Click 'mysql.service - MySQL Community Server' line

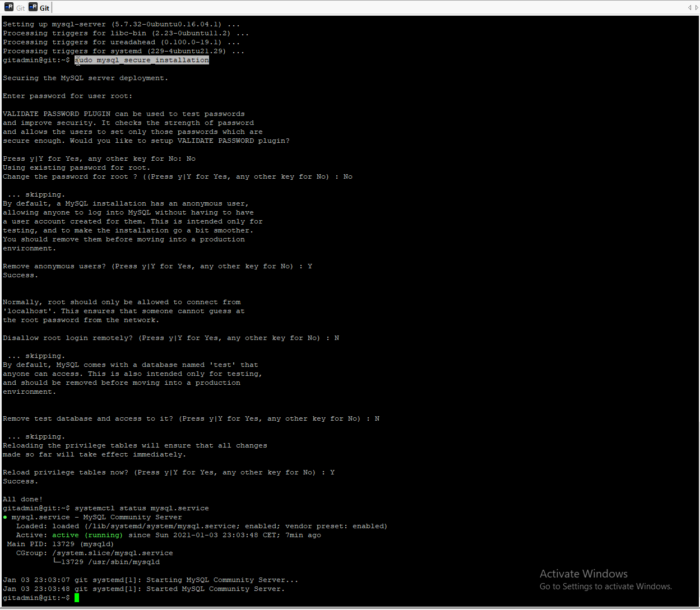coord(92,517)
